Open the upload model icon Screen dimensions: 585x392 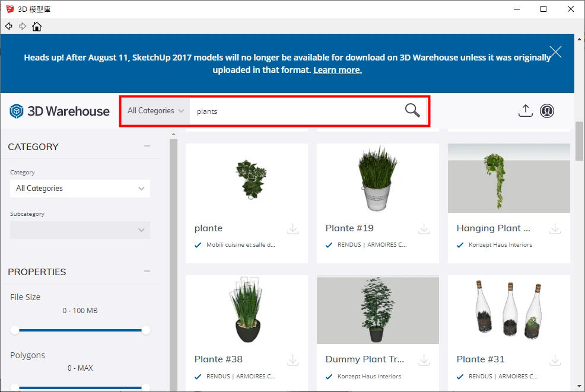525,111
